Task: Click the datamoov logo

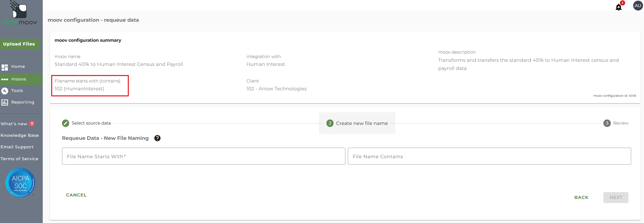Action: pyautogui.click(x=20, y=14)
